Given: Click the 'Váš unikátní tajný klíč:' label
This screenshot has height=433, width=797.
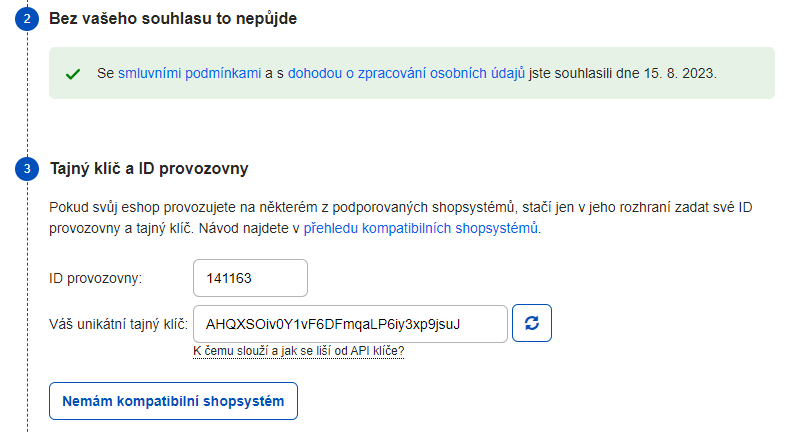Looking at the screenshot, I should coord(118,324).
